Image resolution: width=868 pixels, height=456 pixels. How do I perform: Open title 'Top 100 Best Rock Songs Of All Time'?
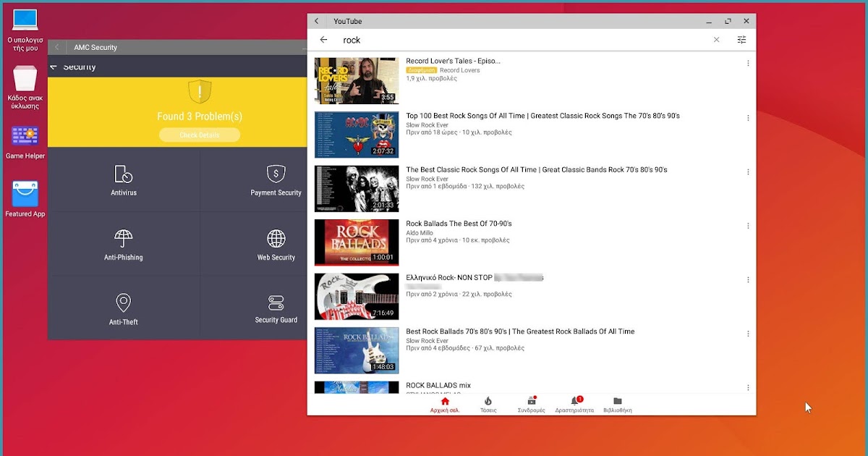point(542,116)
